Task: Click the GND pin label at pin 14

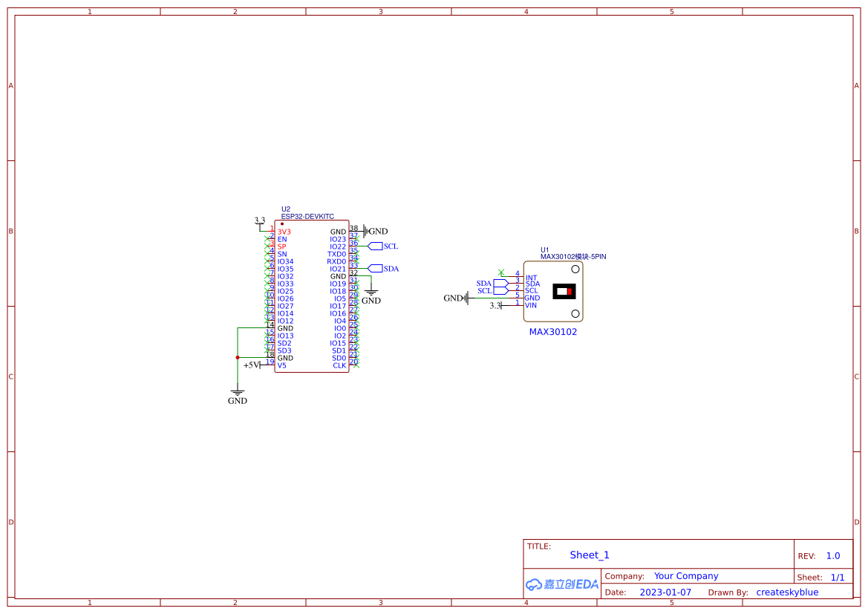Action: 285,328
